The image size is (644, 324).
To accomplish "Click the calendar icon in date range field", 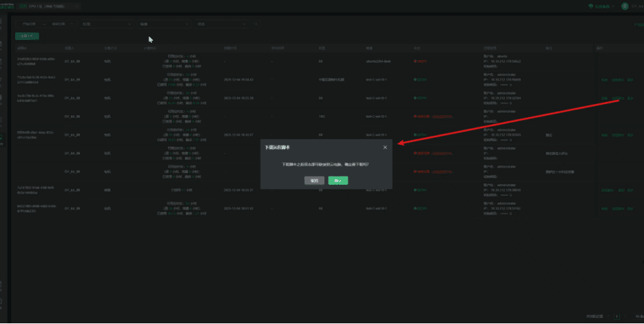I will pyautogui.click(x=73, y=23).
